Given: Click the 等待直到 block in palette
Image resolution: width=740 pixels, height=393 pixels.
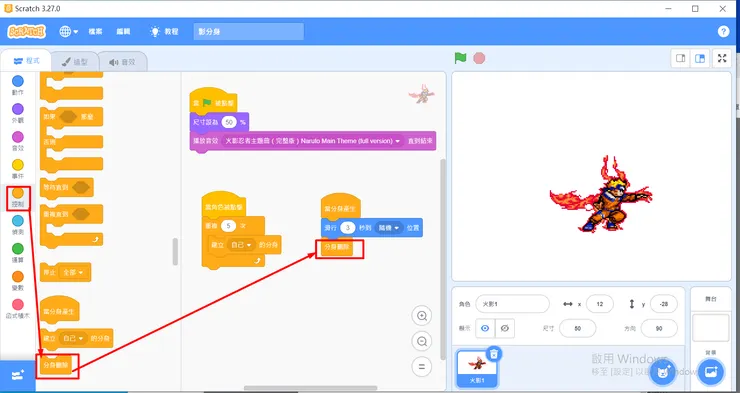Looking at the screenshot, I should coord(67,187).
